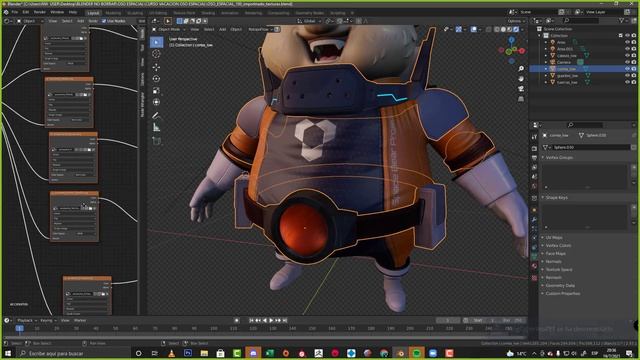
Task: Click the navigation gizmo Z axis
Action: 512,40
